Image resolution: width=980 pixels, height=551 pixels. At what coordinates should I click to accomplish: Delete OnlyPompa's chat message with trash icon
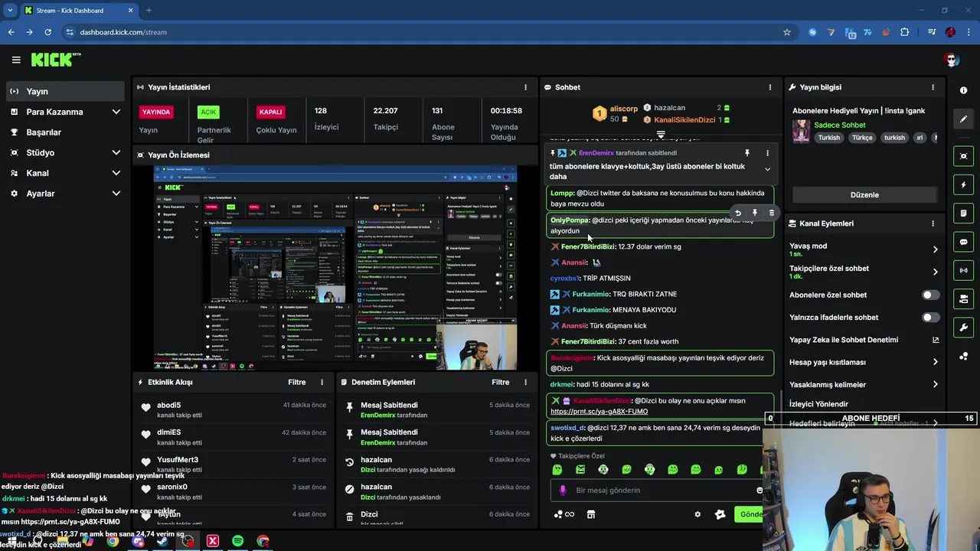click(771, 213)
